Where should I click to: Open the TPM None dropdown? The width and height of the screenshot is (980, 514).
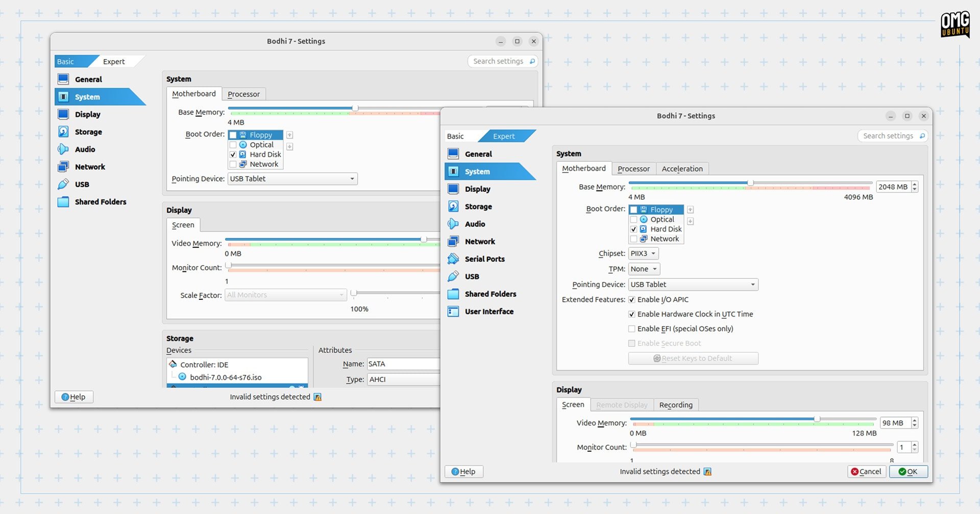[644, 269]
